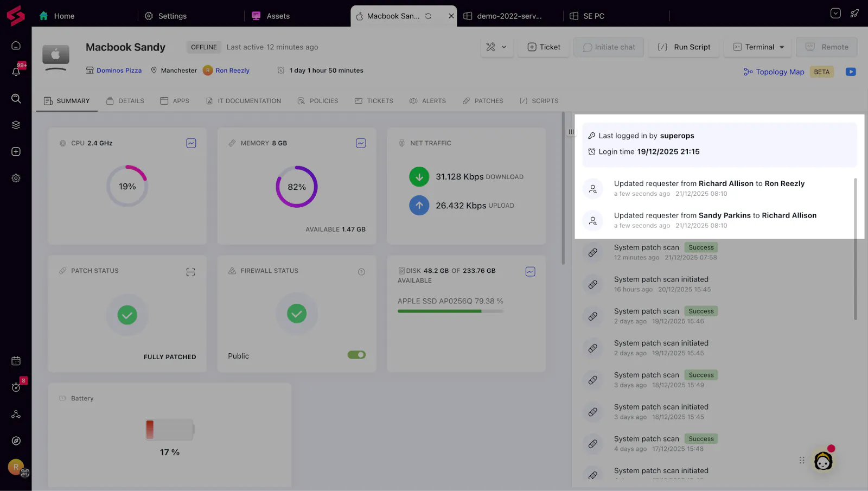Click the Run Script button

tap(684, 47)
